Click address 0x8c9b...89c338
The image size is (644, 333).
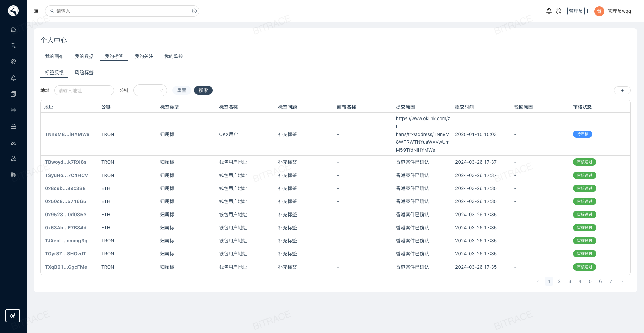click(x=65, y=188)
